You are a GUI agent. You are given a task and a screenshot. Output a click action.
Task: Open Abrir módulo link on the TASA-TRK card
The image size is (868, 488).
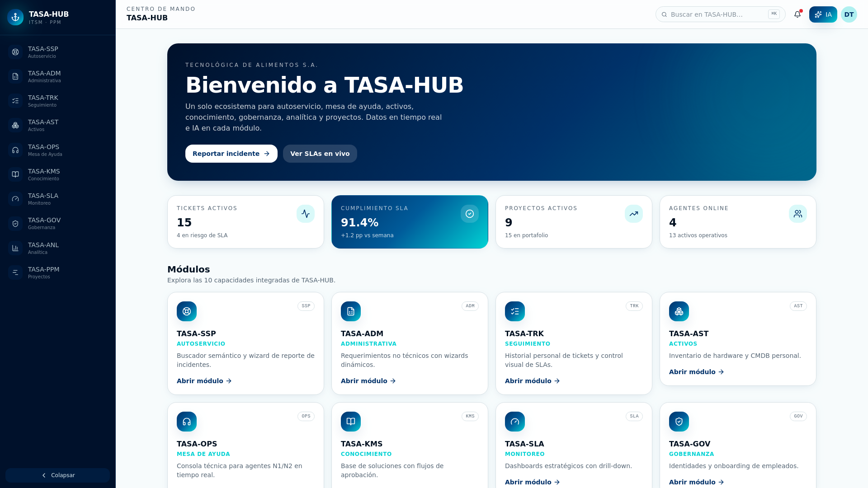pyautogui.click(x=533, y=381)
